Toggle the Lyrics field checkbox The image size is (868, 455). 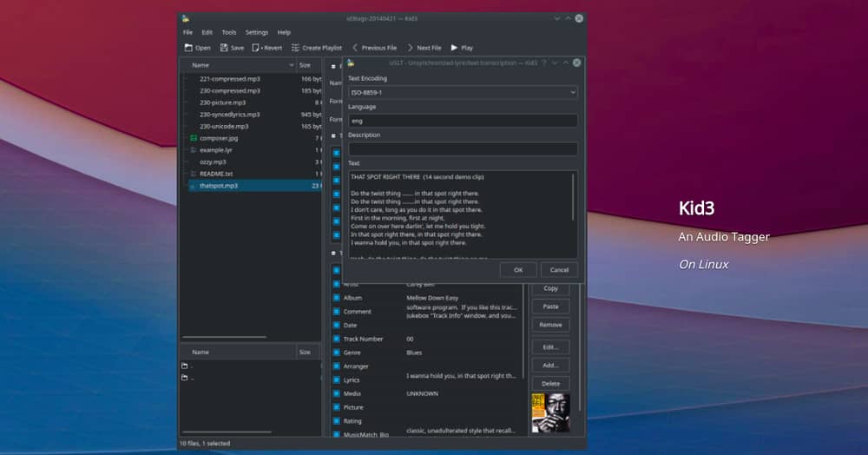336,379
